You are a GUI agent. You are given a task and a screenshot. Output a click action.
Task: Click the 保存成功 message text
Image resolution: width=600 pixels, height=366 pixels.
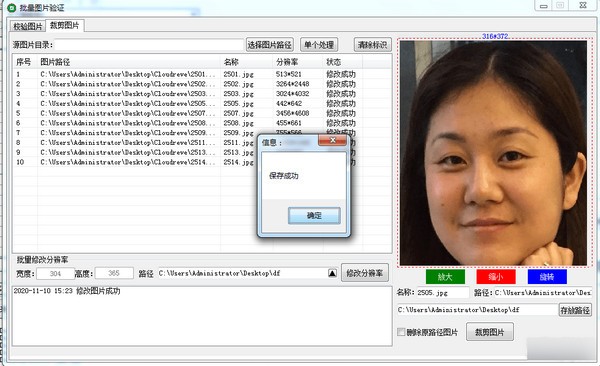(284, 176)
